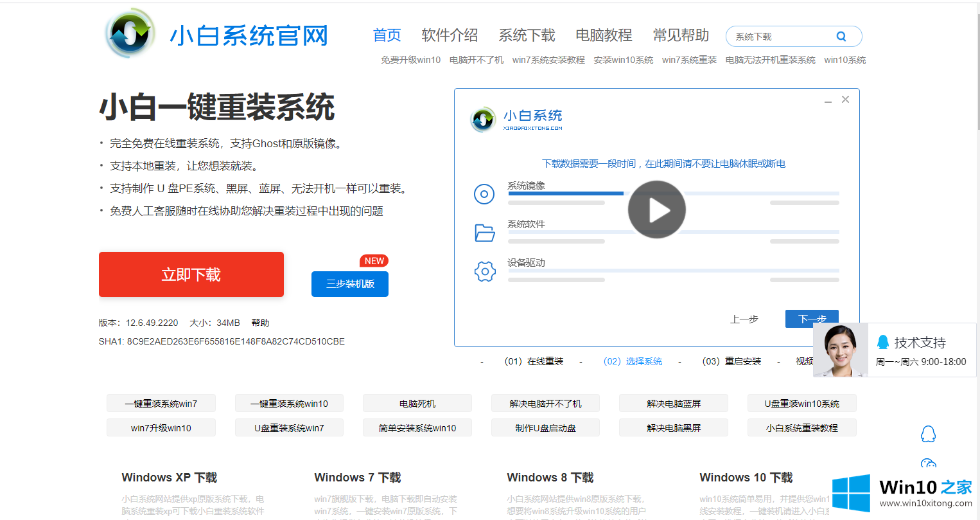The height and width of the screenshot is (520, 980).
Task: Click the 电脑死机 button
Action: pyautogui.click(x=417, y=404)
